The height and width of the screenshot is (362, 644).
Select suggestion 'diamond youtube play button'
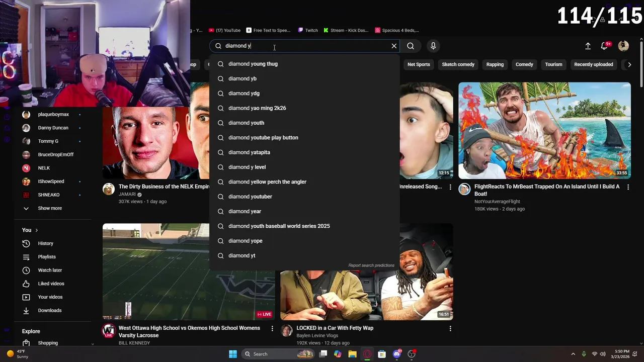tap(304, 137)
